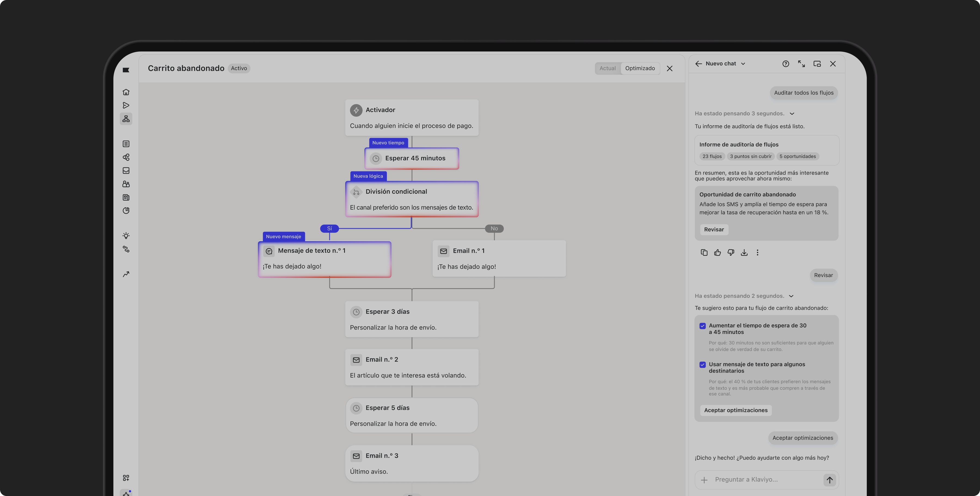The width and height of the screenshot is (980, 496).
Task: Open the chat help question-mark icon
Action: (x=786, y=64)
